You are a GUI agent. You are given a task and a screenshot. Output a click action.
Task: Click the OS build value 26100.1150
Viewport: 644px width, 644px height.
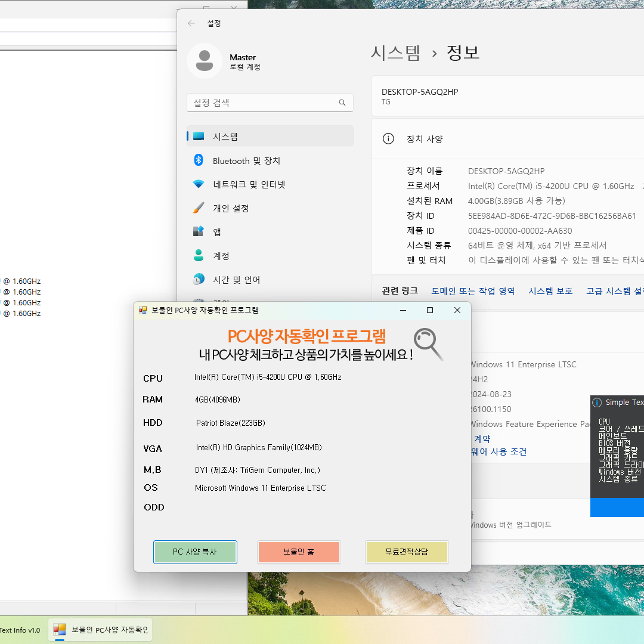[x=491, y=409]
